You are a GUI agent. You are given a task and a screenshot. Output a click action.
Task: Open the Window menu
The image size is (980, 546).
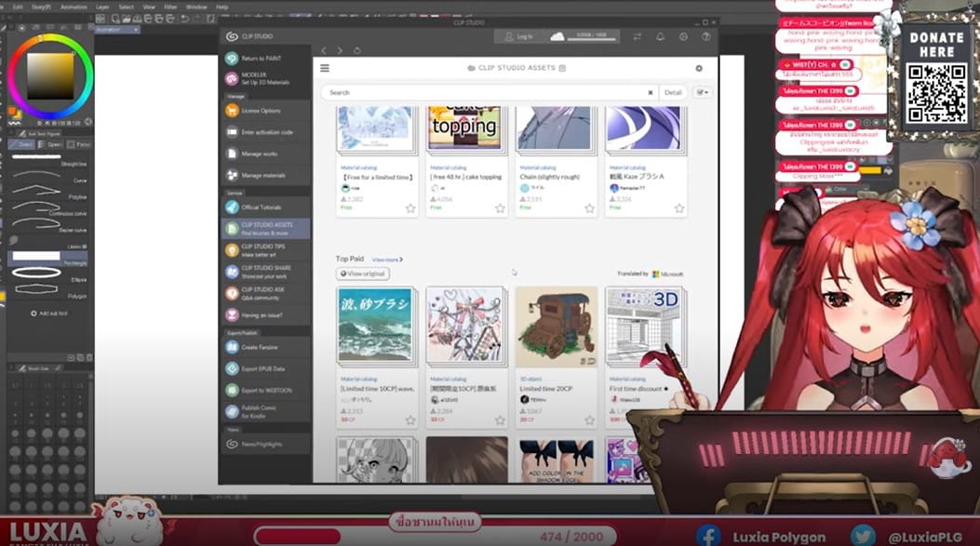(x=196, y=7)
